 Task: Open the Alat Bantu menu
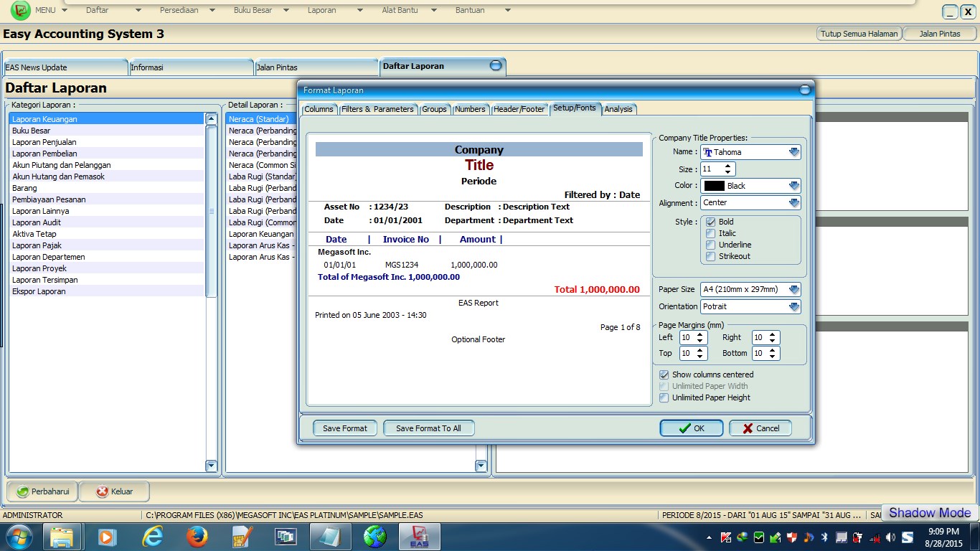point(400,10)
